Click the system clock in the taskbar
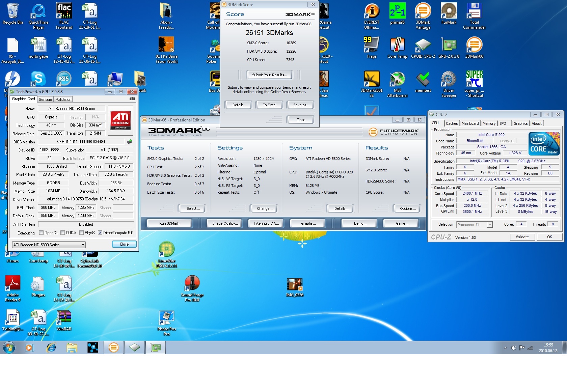The height and width of the screenshot is (392, 567). click(548, 348)
